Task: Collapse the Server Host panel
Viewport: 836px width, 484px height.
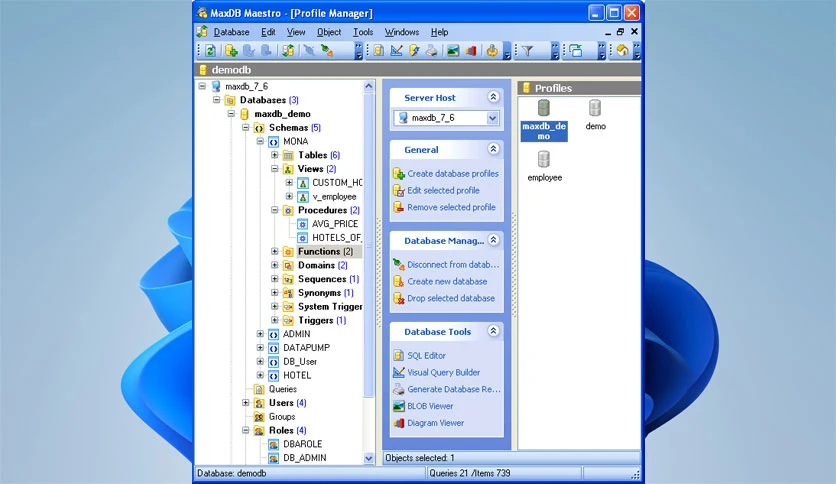Action: point(493,97)
